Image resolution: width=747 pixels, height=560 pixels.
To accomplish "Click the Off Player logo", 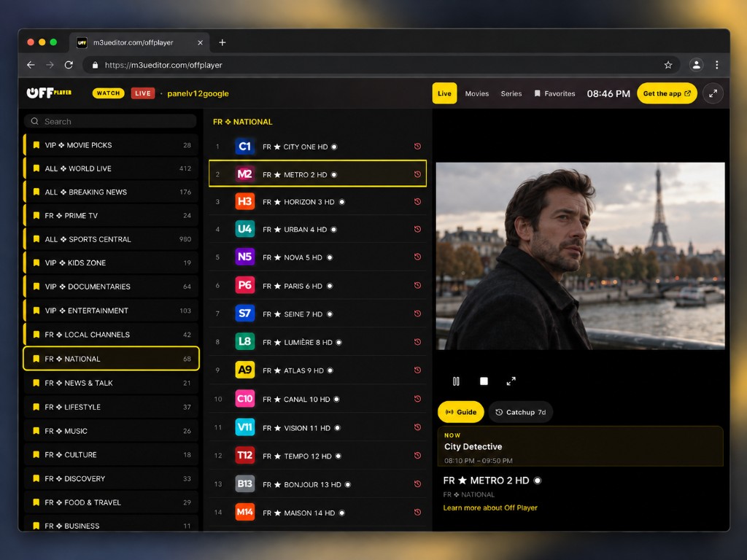I will point(49,93).
